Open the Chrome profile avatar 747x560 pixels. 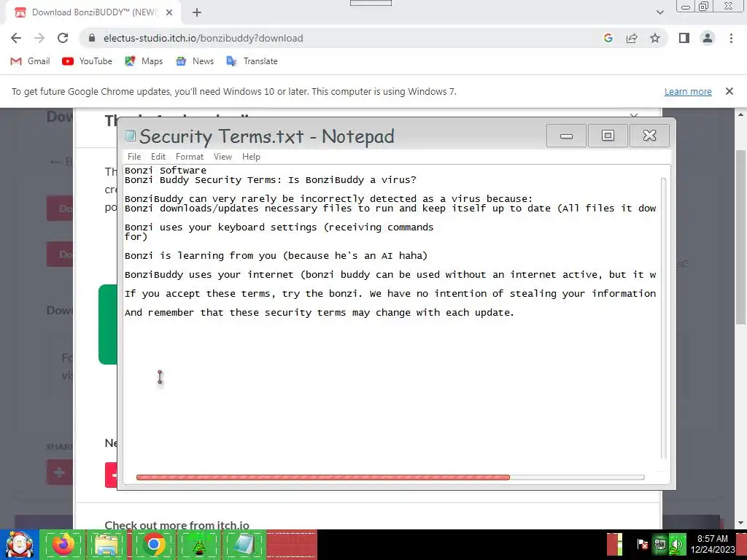(708, 38)
